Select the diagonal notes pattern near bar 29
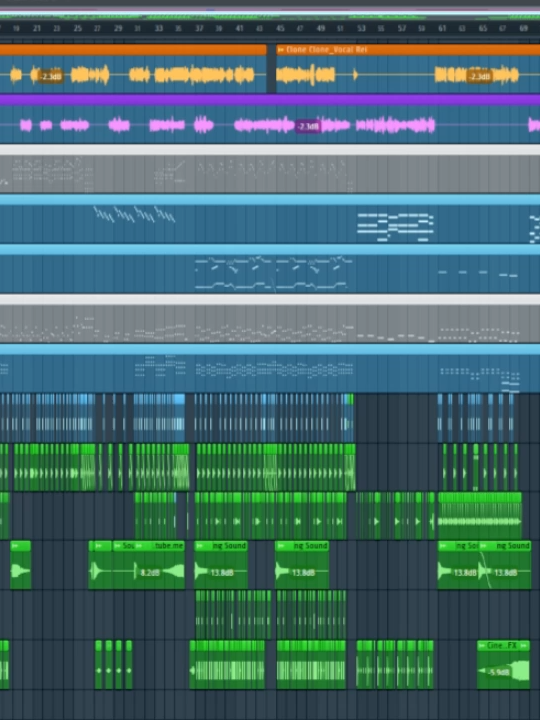Image resolution: width=540 pixels, height=720 pixels. (135, 214)
